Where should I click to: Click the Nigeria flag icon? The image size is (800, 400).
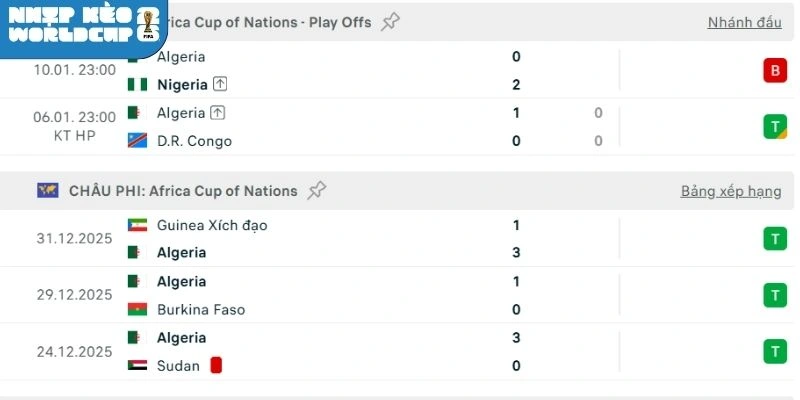[138, 85]
